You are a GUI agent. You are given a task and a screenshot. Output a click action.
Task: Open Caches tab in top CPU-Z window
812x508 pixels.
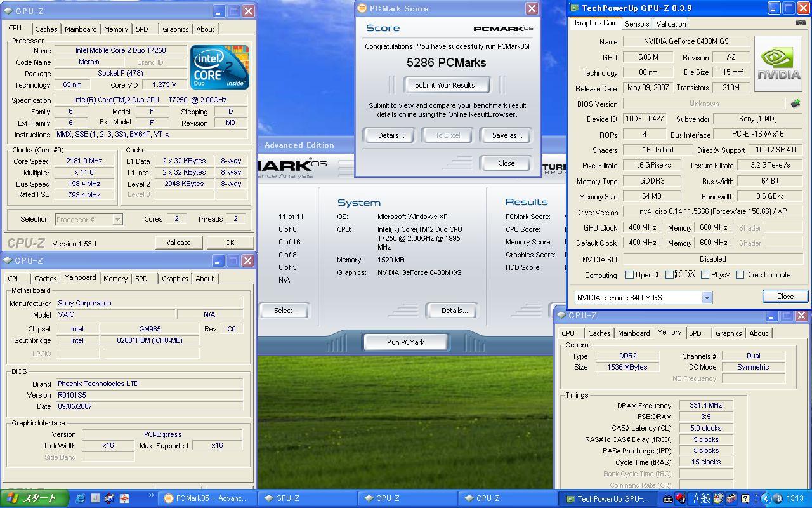46,29
